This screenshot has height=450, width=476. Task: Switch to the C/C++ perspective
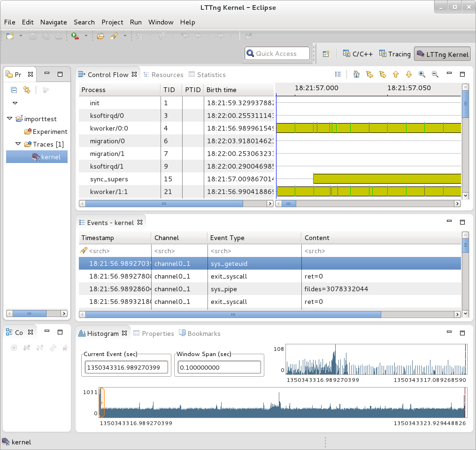pyautogui.click(x=358, y=54)
